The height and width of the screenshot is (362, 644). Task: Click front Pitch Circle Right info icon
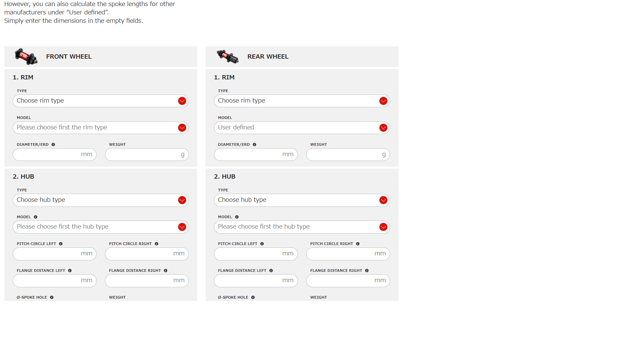tap(157, 244)
